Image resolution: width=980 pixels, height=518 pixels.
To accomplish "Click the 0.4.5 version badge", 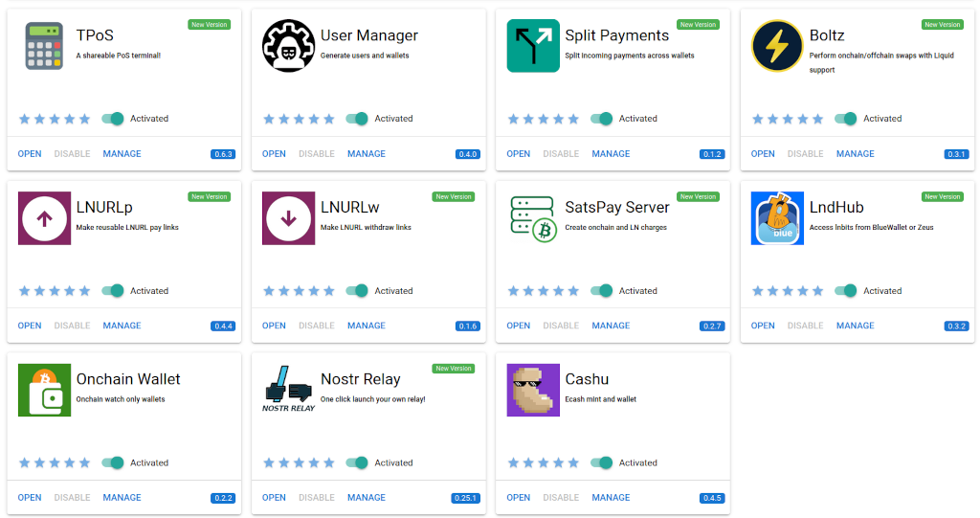I will pos(712,498).
